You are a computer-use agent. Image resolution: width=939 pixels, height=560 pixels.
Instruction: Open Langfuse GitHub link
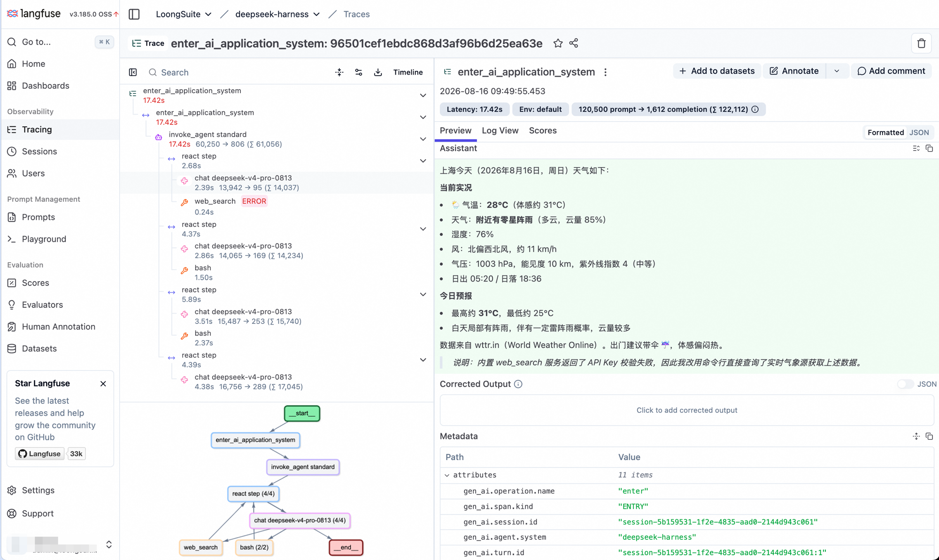tap(40, 453)
